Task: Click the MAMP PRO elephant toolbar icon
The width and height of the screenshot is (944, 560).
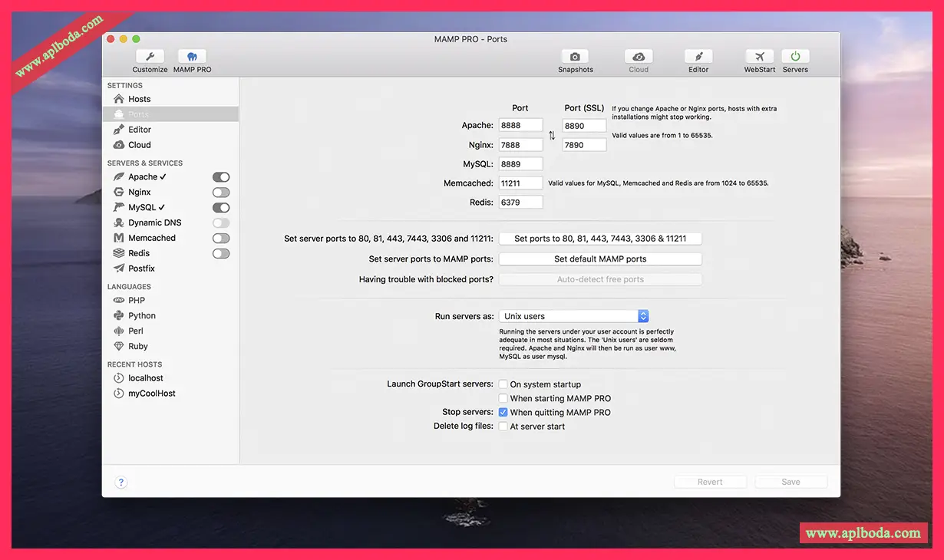Action: pos(192,57)
